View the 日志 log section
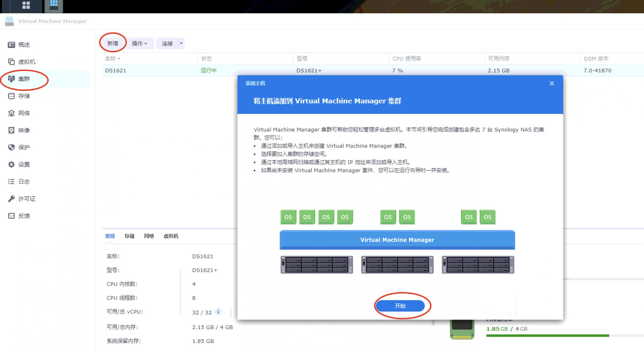Image resolution: width=644 pixels, height=350 pixels. [24, 182]
